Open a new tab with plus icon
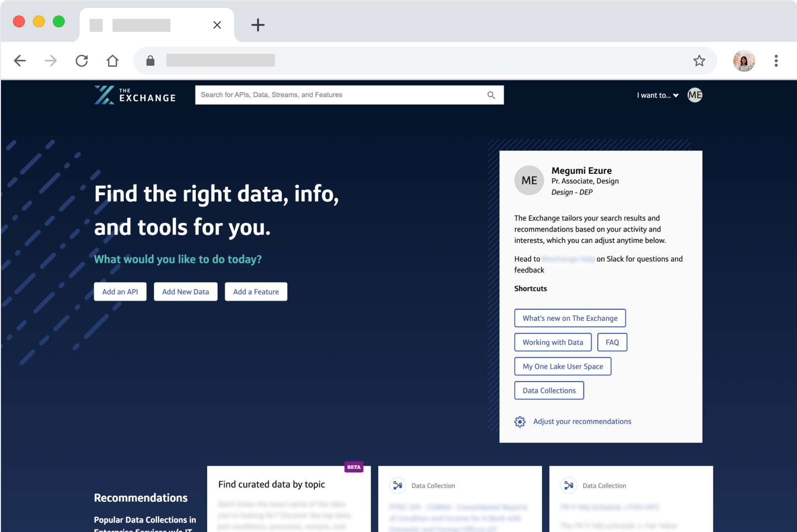 click(x=258, y=25)
